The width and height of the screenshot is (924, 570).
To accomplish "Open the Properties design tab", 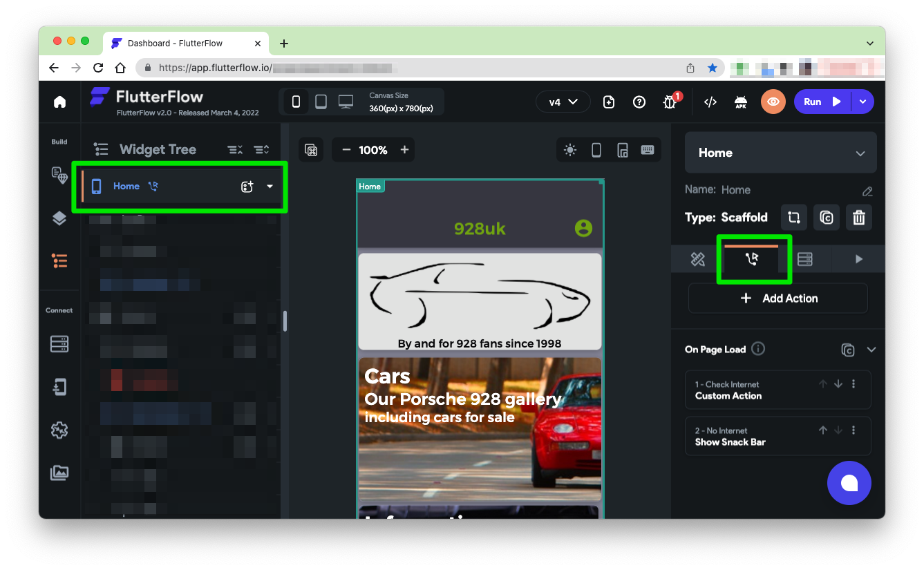I will pos(697,259).
